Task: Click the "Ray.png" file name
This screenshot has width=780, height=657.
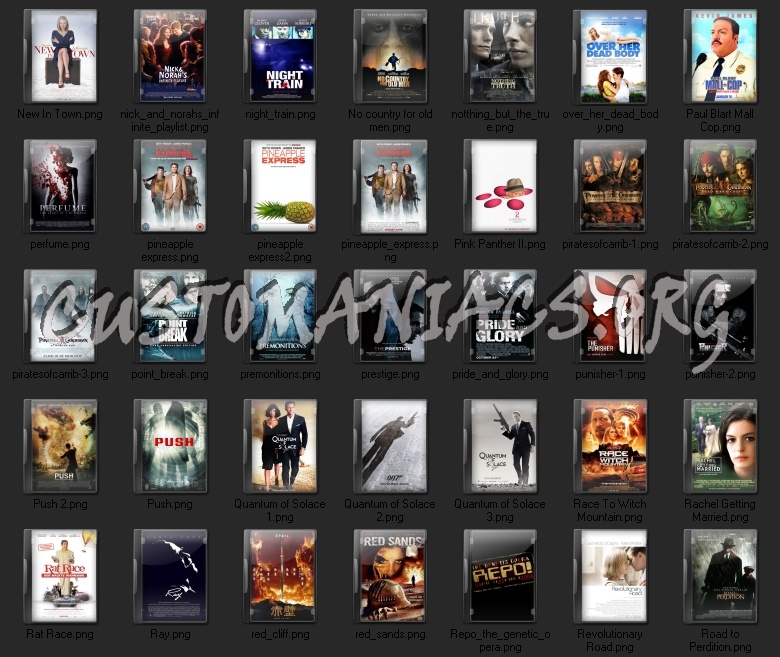Action: pyautogui.click(x=170, y=634)
